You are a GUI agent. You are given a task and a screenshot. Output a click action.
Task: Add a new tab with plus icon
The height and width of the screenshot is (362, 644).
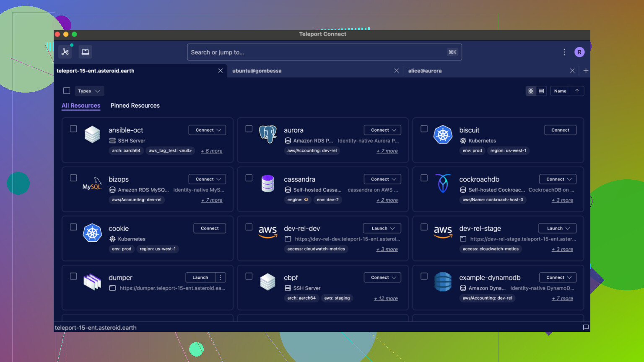coord(586,71)
